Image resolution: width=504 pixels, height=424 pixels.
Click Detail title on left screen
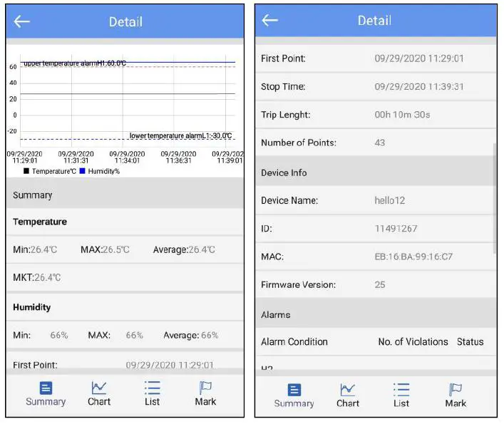[125, 22]
